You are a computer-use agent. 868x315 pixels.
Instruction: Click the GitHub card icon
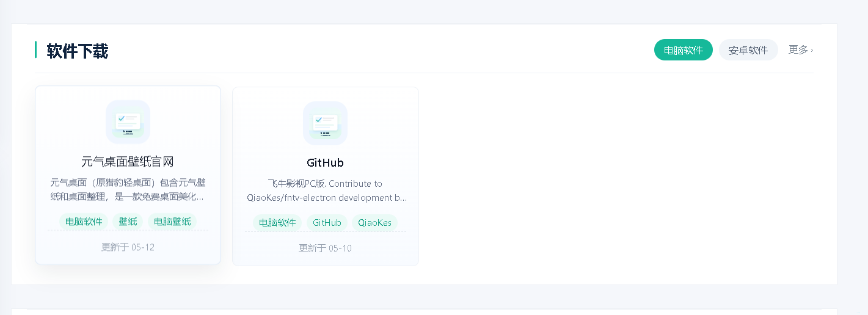[325, 123]
